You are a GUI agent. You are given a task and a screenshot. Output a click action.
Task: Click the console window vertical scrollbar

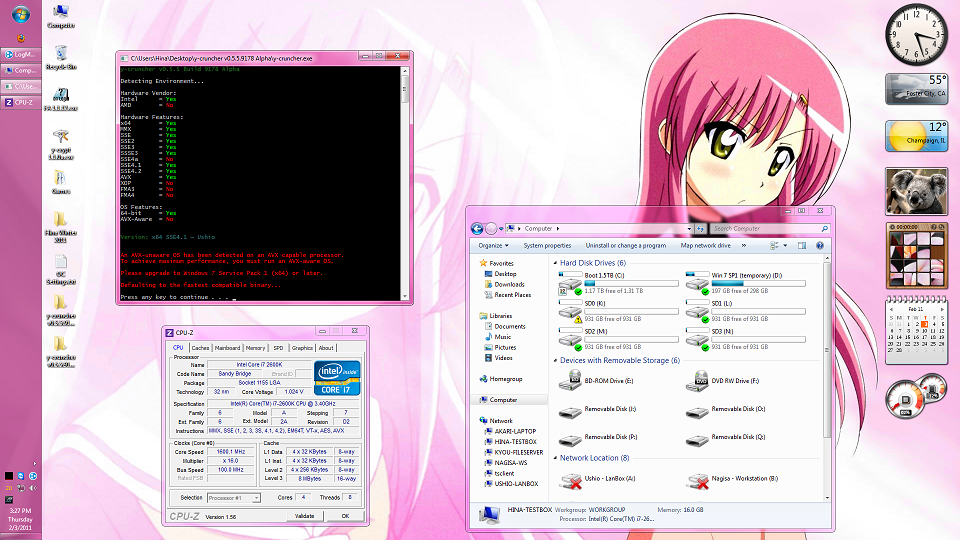405,180
